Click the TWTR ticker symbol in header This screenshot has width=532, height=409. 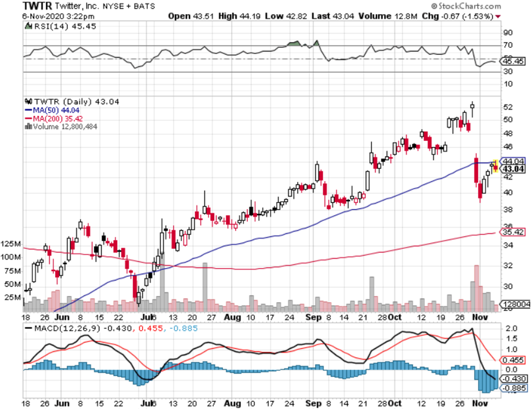click(x=38, y=6)
